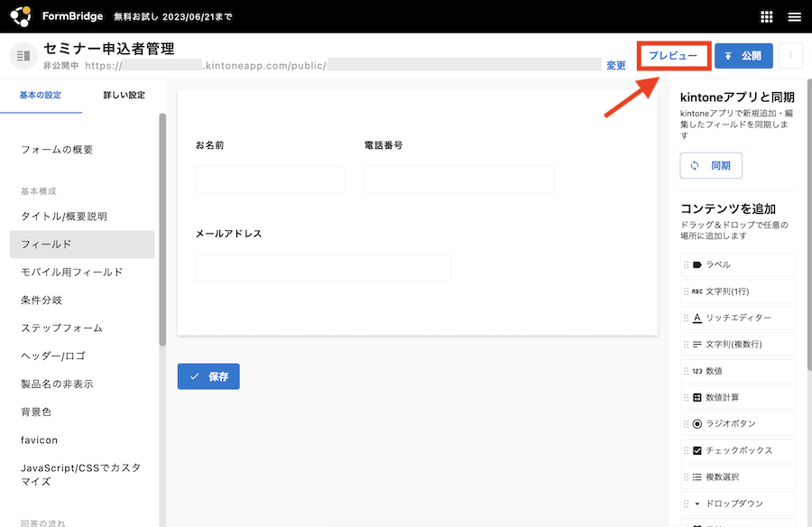812x527 pixels.
Task: Click the メールアドレス input field
Action: [323, 268]
